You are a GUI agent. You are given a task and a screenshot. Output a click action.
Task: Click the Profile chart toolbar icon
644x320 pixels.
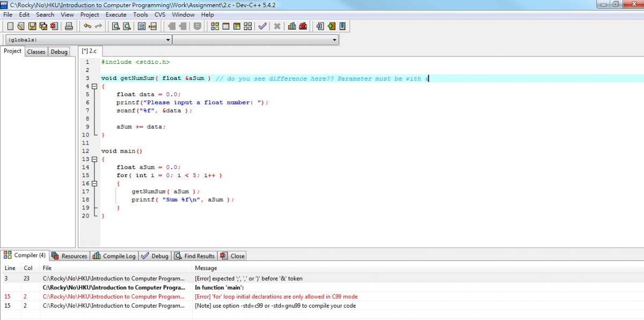(292, 26)
